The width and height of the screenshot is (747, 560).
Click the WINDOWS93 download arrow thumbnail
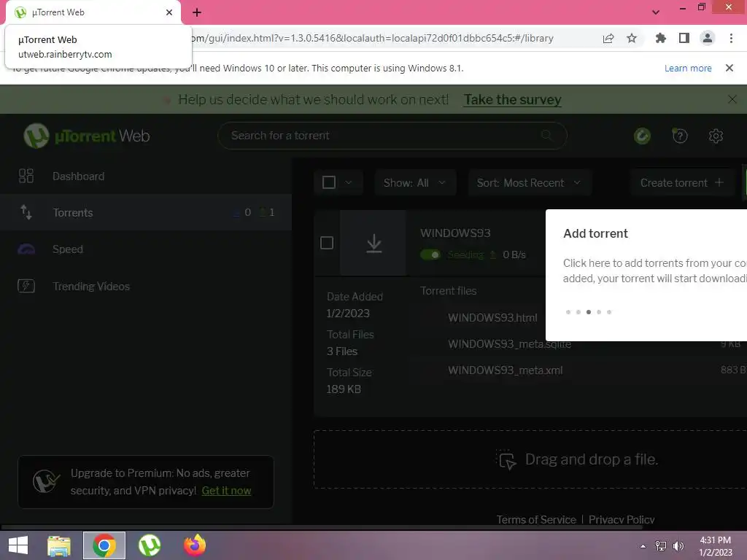[373, 243]
